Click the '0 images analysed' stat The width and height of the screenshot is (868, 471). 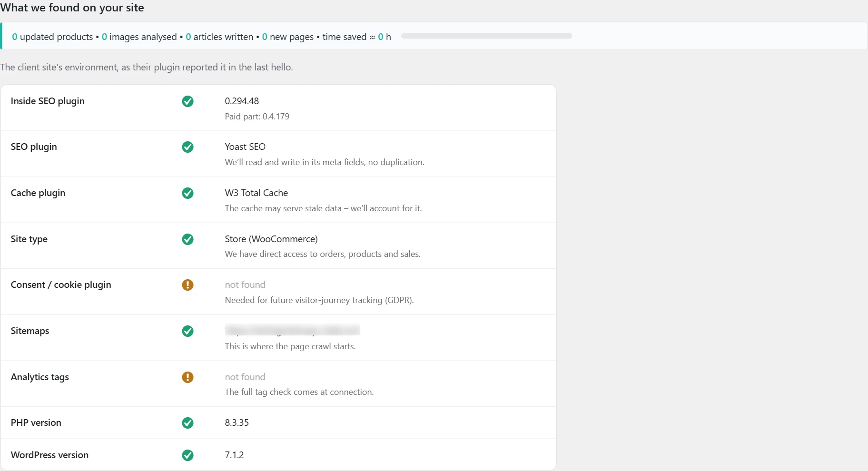click(x=139, y=37)
